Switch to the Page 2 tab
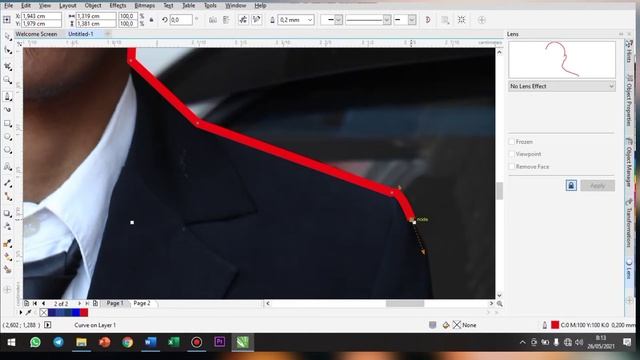 [x=142, y=303]
